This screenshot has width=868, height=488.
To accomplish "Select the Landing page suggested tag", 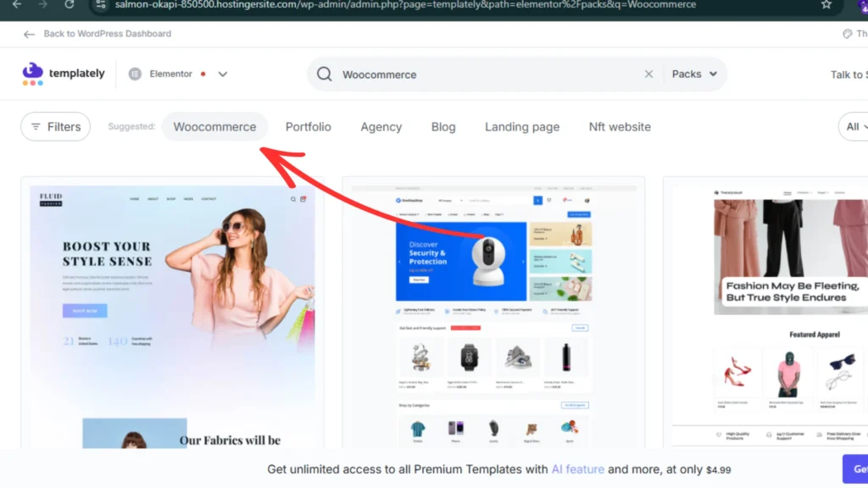I will [x=522, y=127].
